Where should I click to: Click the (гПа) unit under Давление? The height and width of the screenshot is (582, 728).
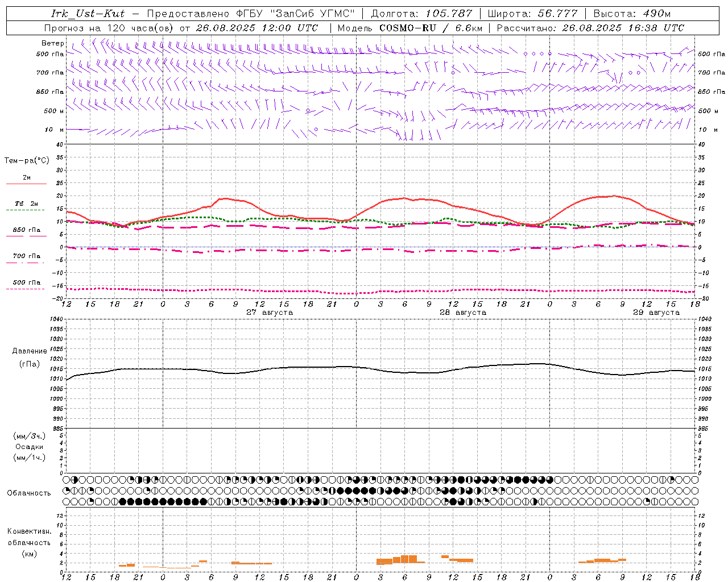30,364
